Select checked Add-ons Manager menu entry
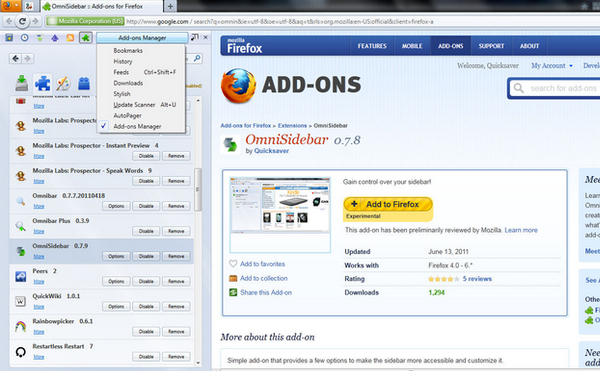 [141, 126]
